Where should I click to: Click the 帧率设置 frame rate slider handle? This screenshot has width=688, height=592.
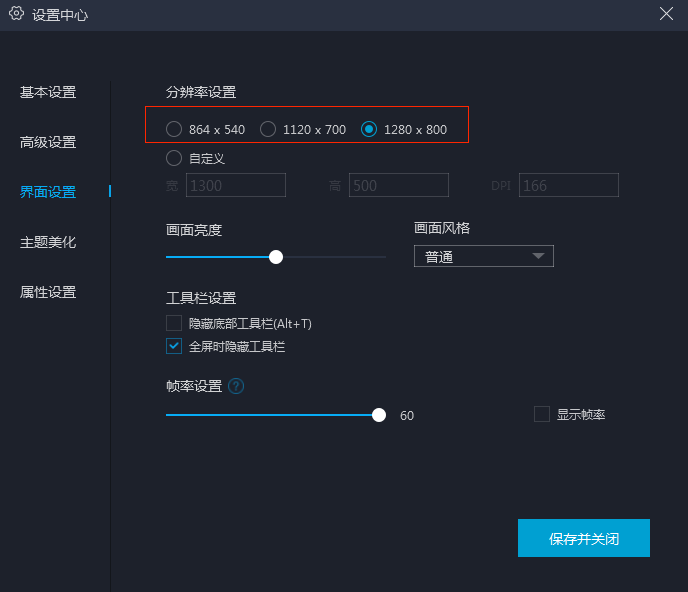point(379,415)
